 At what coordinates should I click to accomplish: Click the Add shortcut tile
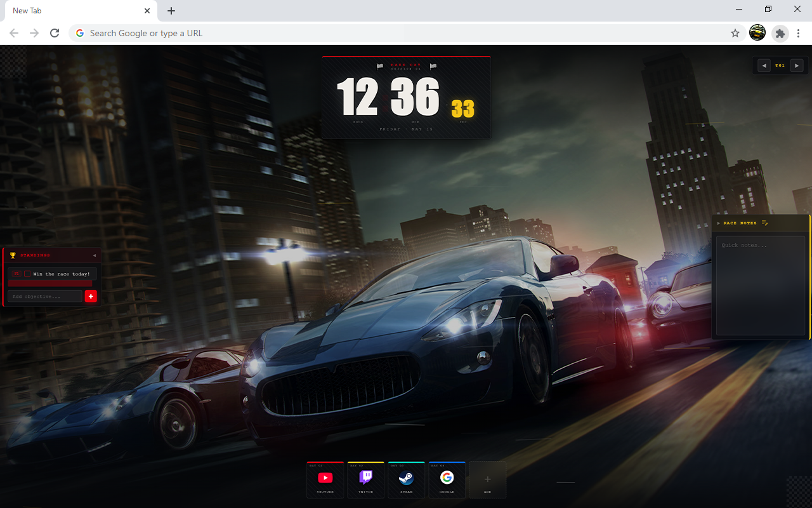point(487,480)
